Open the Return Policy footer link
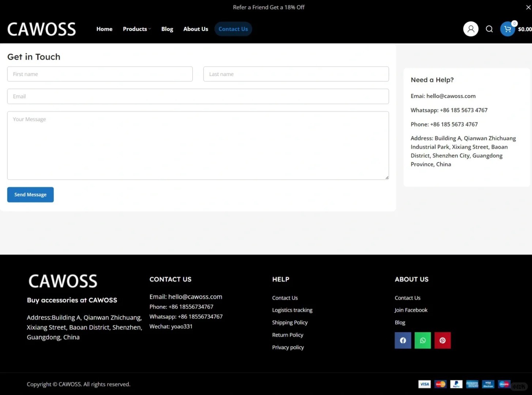 tap(288, 335)
